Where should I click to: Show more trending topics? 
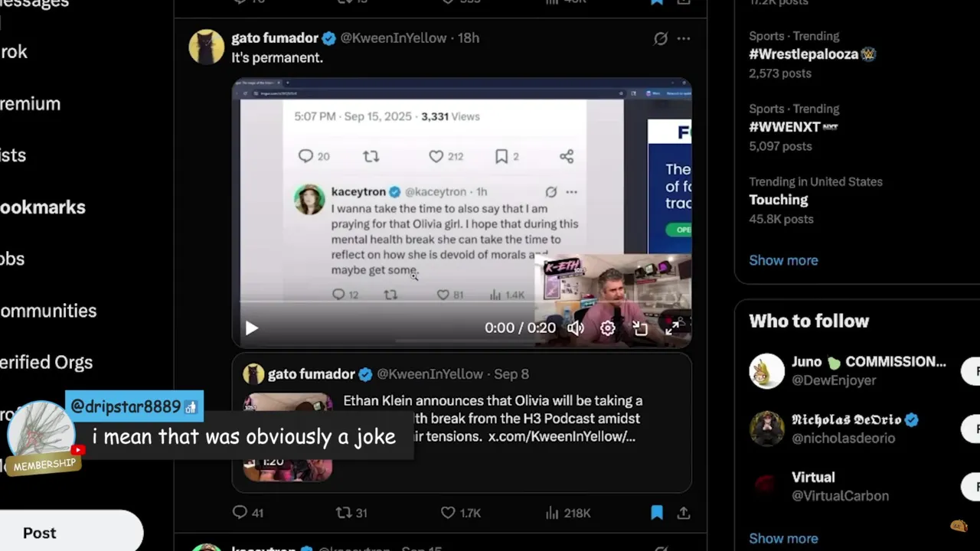[783, 260]
